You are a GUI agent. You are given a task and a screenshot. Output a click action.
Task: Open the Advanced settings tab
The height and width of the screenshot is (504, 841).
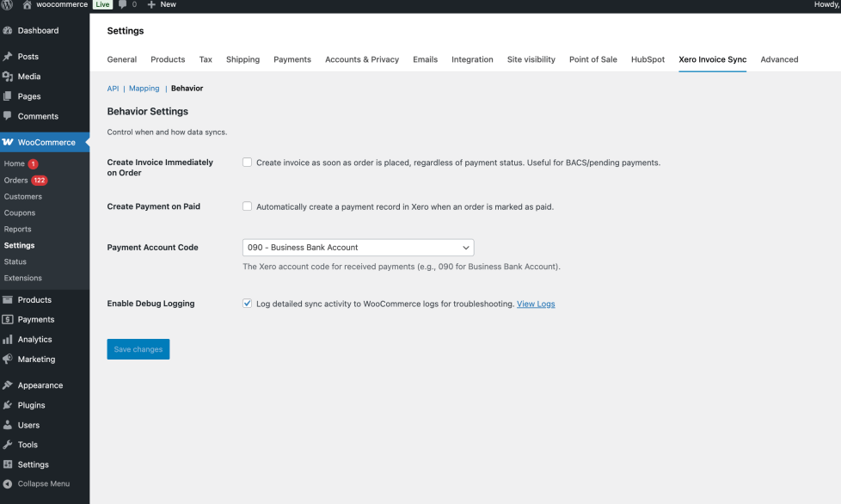(779, 59)
